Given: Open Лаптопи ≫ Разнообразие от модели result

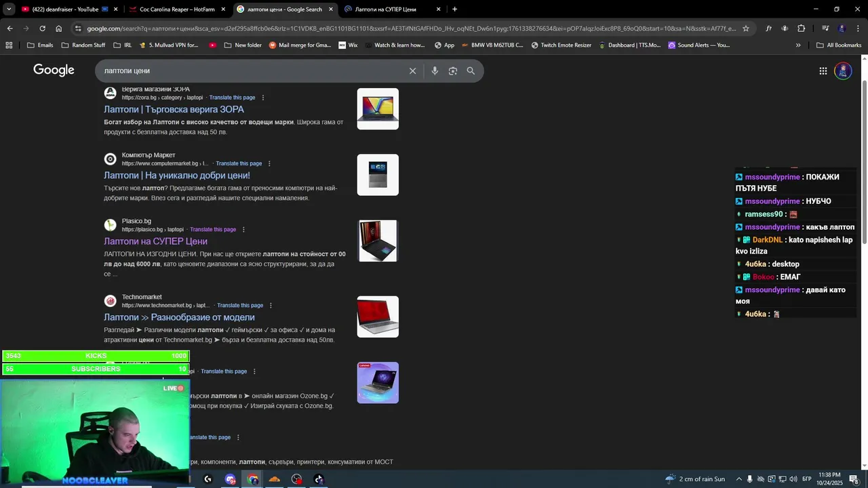Looking at the screenshot, I should coord(179,317).
